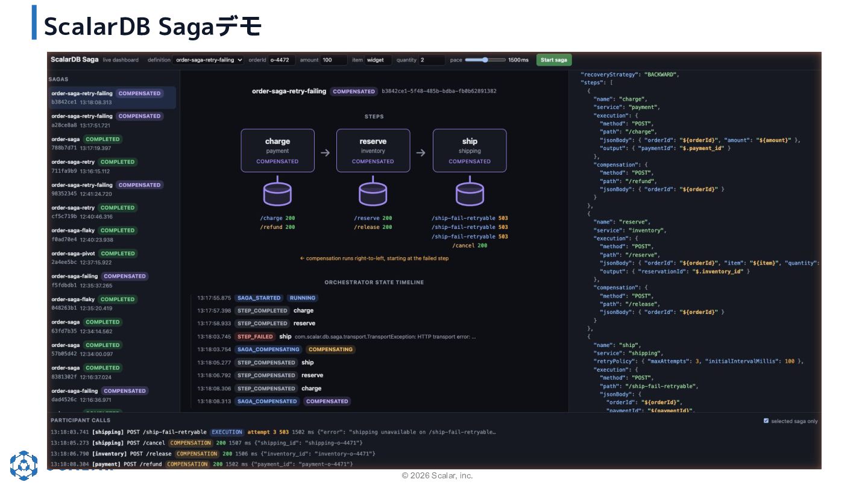Click the reserve inventory step card
868x488 pixels.
pos(373,151)
